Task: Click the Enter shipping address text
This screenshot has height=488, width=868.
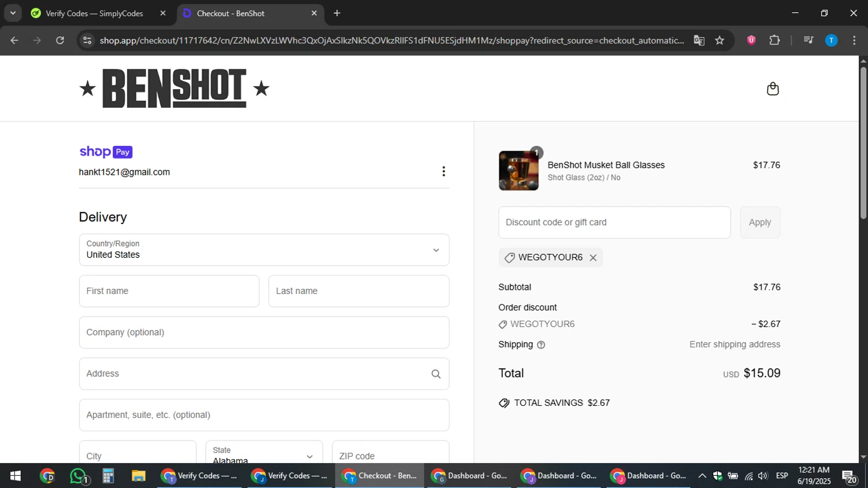Action: 735,344
